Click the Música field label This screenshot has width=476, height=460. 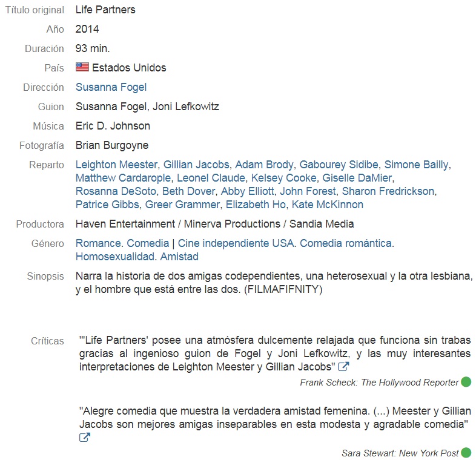click(x=48, y=126)
